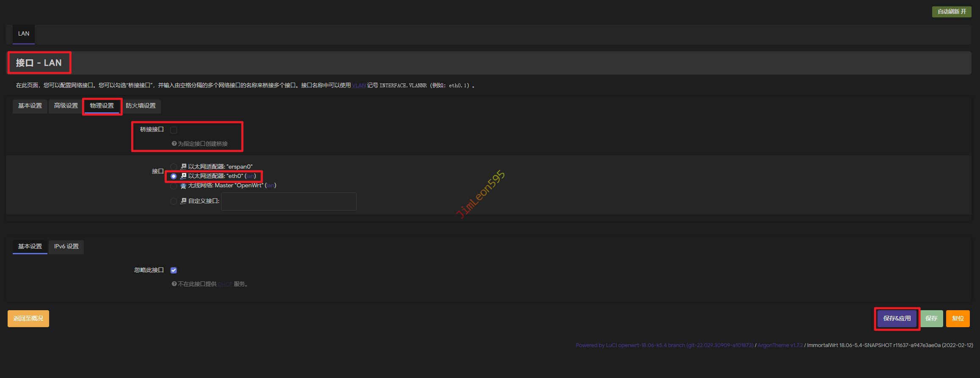Select the erspan0 radio button
The image size is (980, 378).
point(174,167)
